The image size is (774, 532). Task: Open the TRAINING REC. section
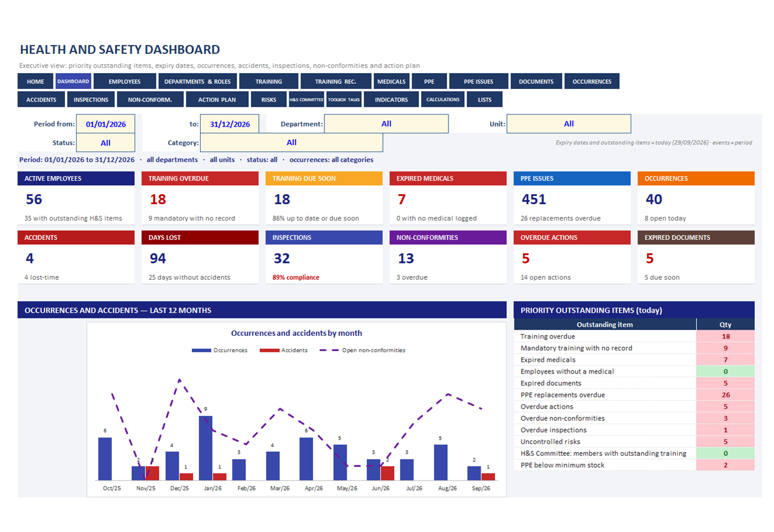click(x=335, y=81)
